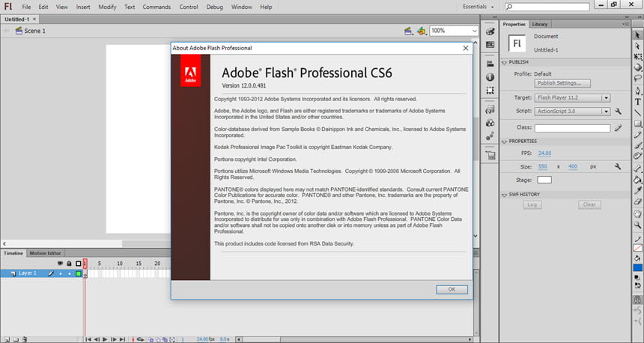Screen dimensions: 644x343
Task: Open the Window menu
Action: pos(241,7)
